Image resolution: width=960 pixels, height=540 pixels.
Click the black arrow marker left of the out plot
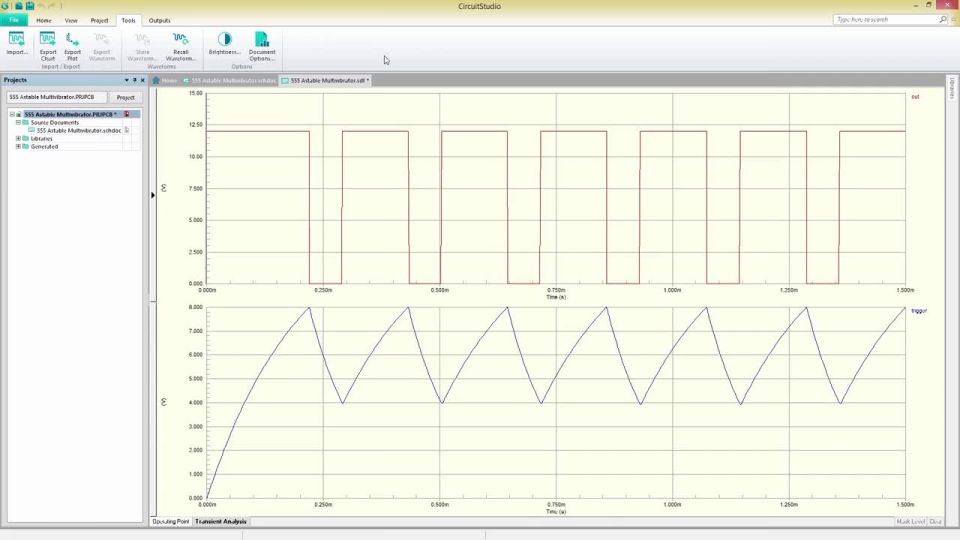(153, 195)
